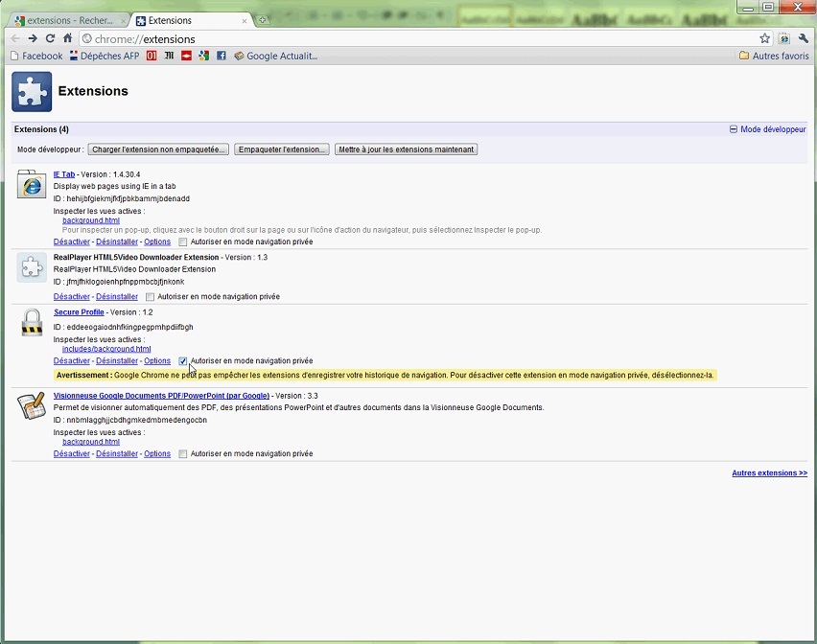Uncheck Secure Profile private navigation checkbox
The height and width of the screenshot is (644, 817).
pos(183,360)
